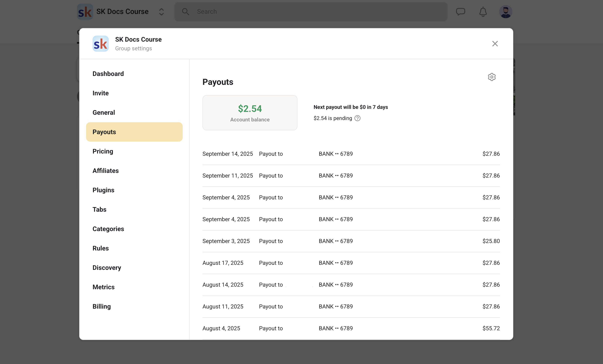Click the $2.54 account balance card
Screen dimensions: 603x364
pyautogui.click(x=250, y=113)
